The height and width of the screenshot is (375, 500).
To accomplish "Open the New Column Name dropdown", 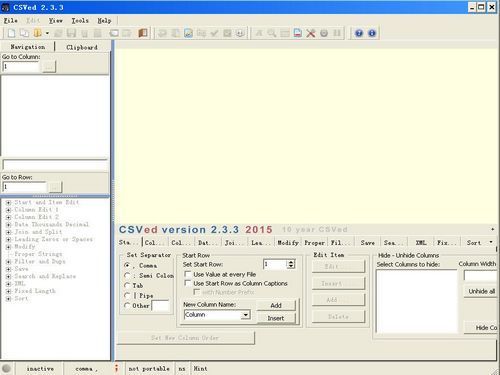I will 246,315.
